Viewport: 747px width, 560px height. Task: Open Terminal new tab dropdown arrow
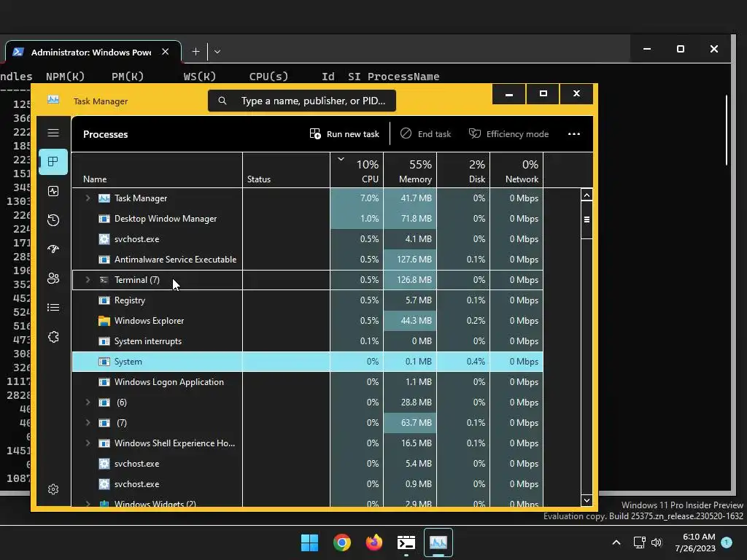click(217, 52)
